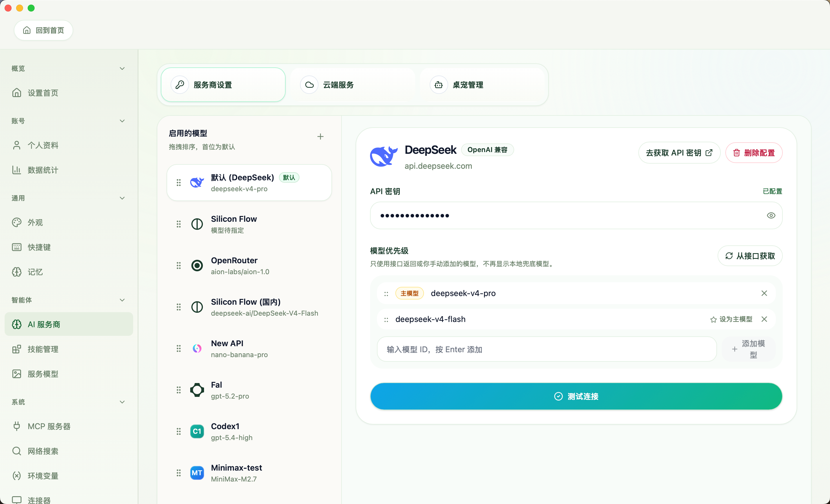
Task: Select Silicon Flow (国内) entry
Action: click(249, 307)
